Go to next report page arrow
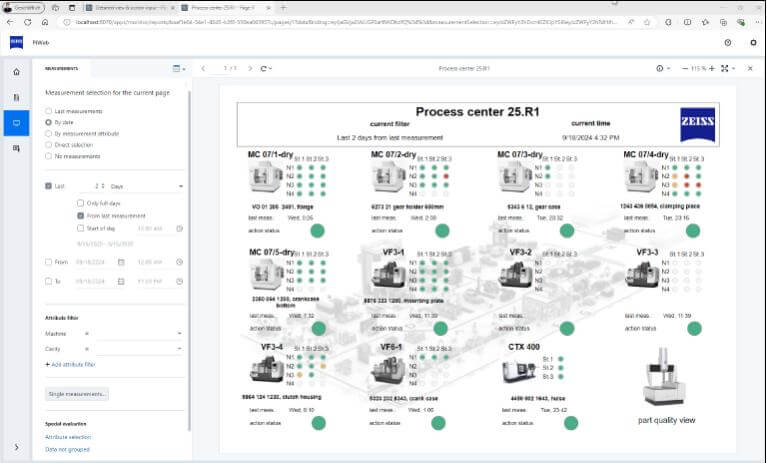The width and height of the screenshot is (767, 463). [x=250, y=68]
